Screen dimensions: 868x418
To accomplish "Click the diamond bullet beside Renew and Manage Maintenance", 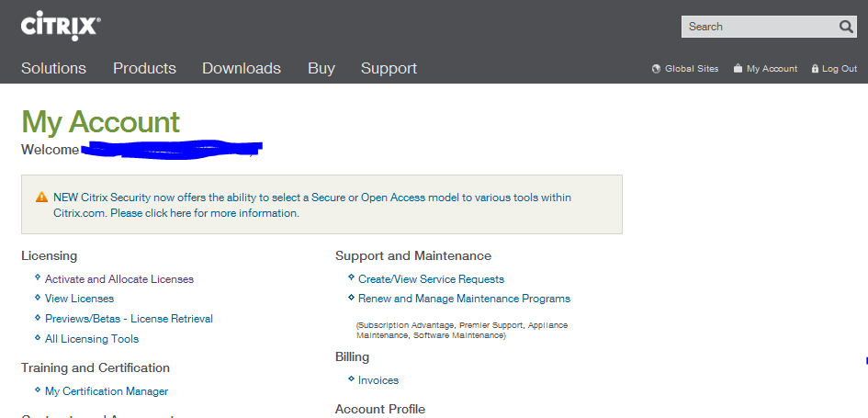I will pos(351,298).
